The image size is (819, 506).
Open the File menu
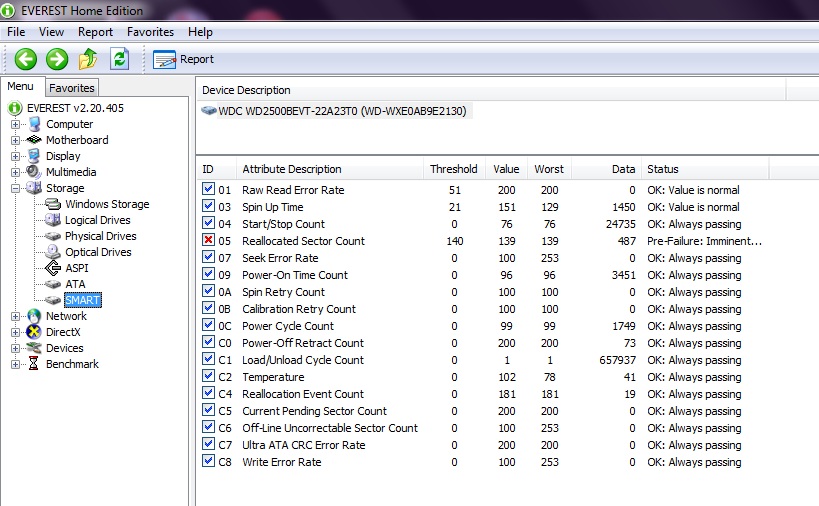tap(16, 32)
